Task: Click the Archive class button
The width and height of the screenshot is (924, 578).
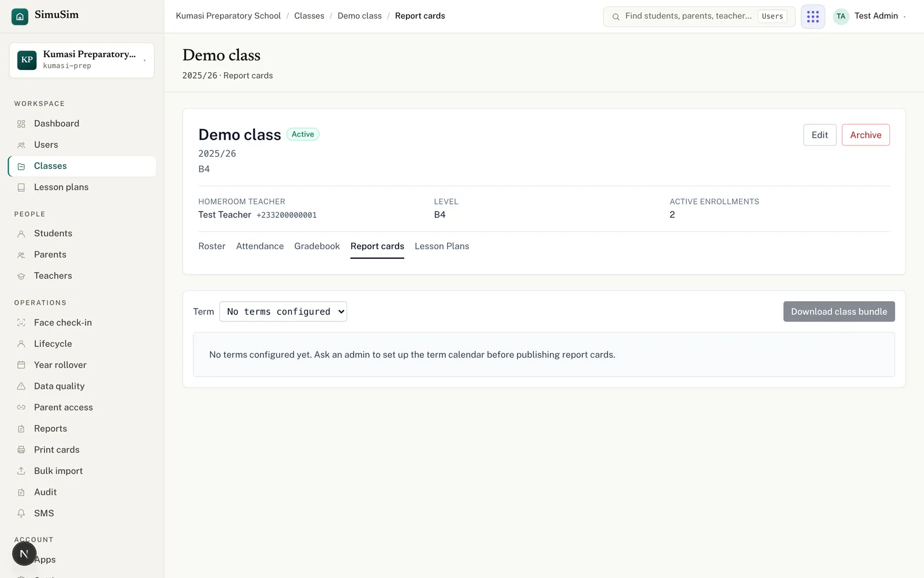Action: pyautogui.click(x=866, y=135)
